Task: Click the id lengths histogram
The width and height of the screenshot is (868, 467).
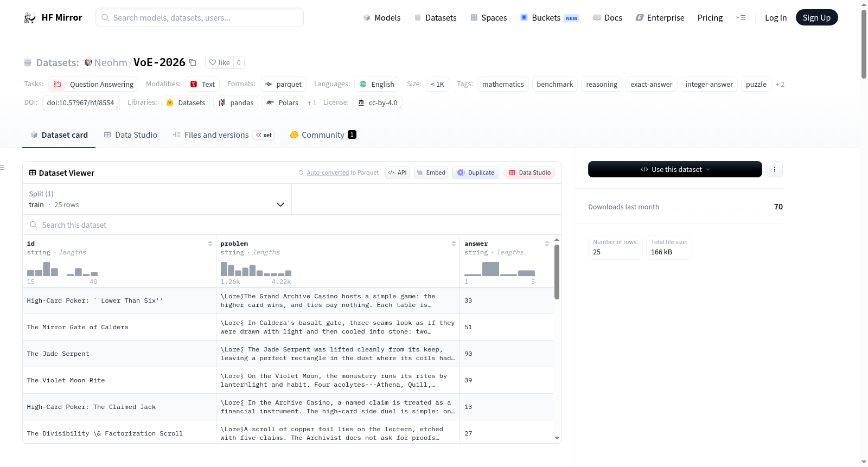Action: [x=62, y=269]
